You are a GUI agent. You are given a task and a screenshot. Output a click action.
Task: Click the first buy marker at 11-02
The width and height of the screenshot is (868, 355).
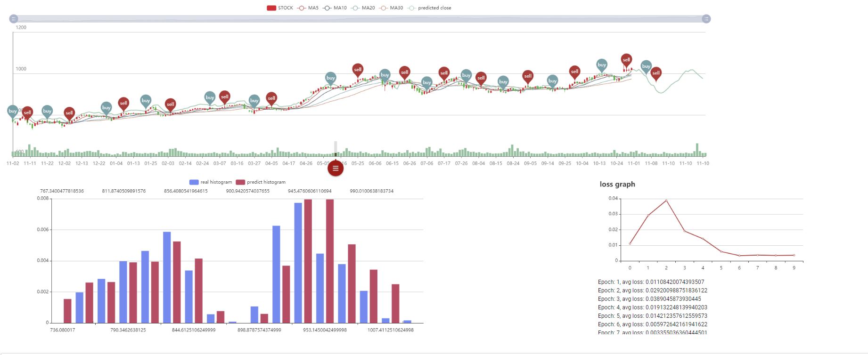[13, 112]
